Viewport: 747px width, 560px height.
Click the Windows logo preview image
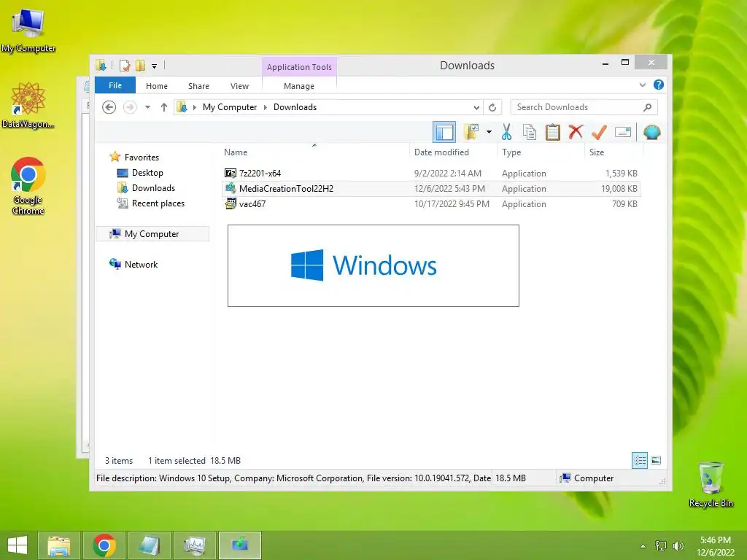click(x=373, y=265)
